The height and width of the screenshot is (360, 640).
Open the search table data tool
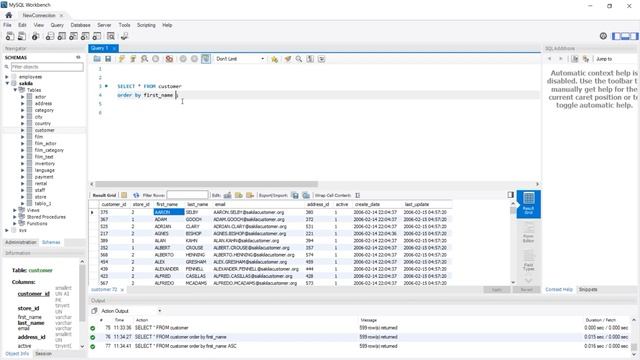(111, 36)
